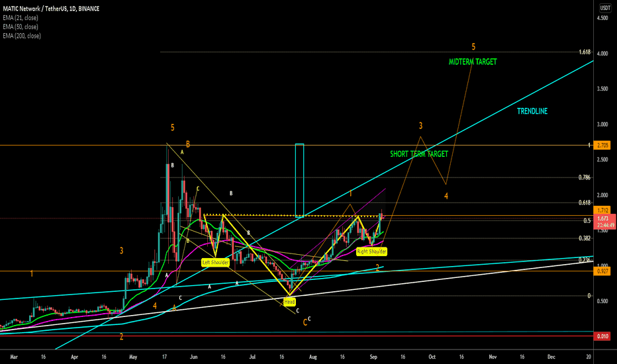The image size is (617, 364).
Task: Click the 1.712 orange price label
Action: (602, 210)
